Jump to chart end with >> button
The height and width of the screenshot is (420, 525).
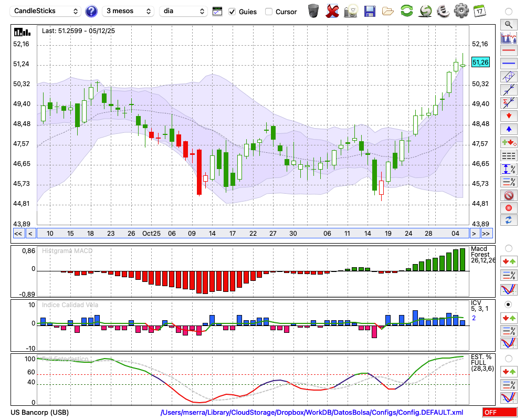pos(486,234)
